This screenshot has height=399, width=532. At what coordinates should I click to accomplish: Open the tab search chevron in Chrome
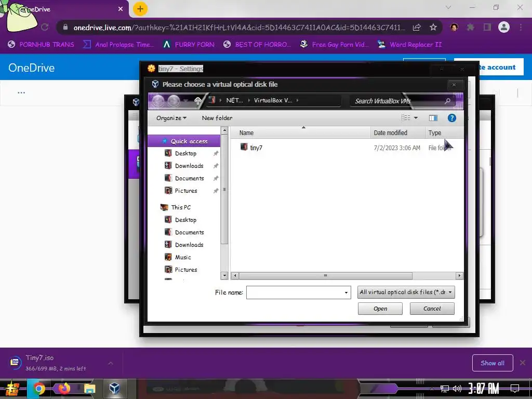coord(448,7)
